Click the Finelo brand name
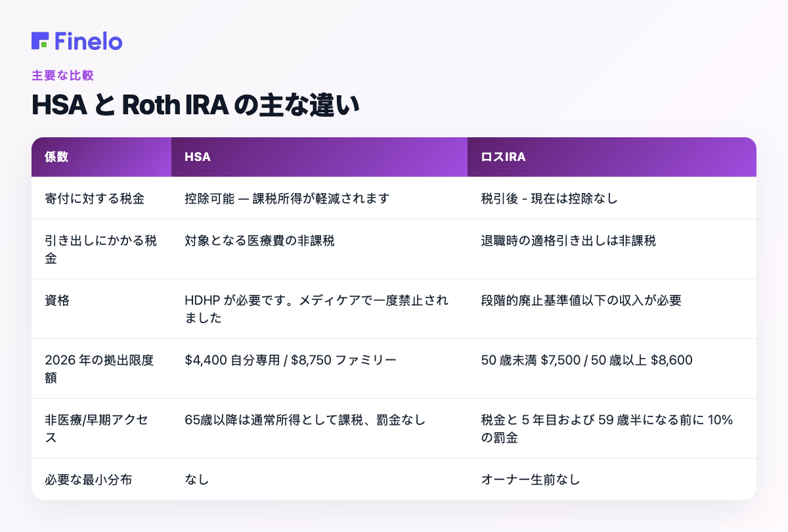 (x=89, y=41)
